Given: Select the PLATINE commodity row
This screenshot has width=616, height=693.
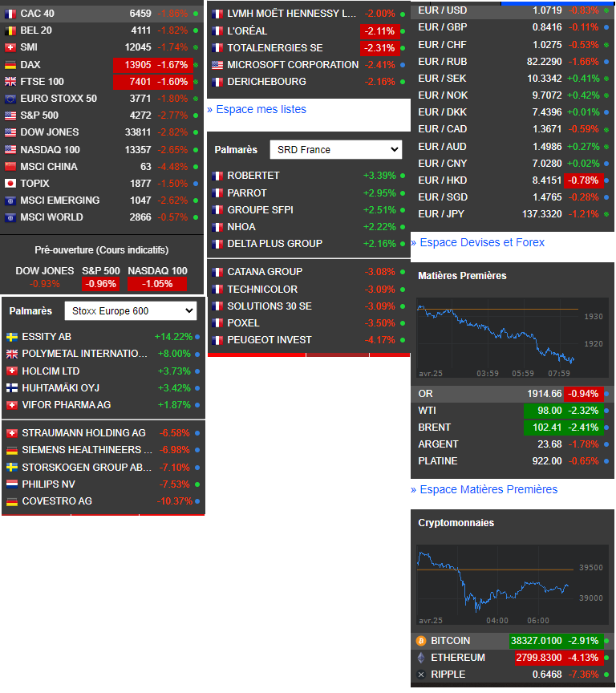Looking at the screenshot, I should click(x=513, y=461).
